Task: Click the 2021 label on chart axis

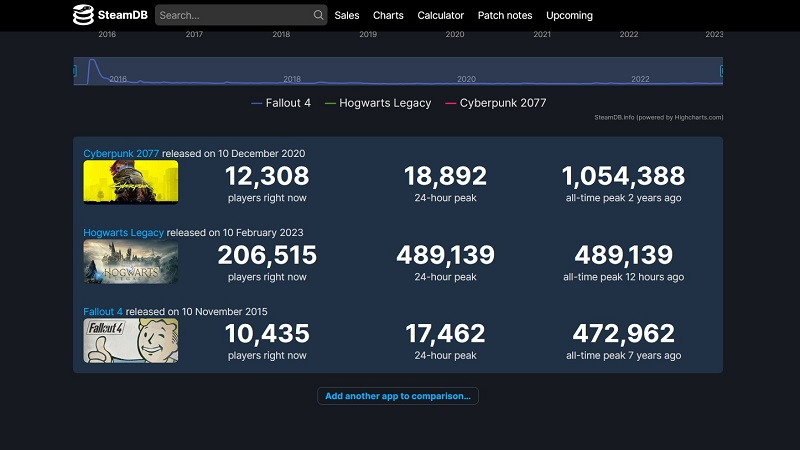Action: [542, 34]
